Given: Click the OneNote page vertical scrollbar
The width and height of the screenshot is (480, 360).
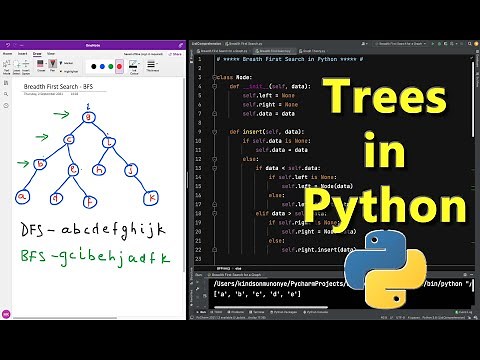Looking at the screenshot, I should (x=184, y=175).
